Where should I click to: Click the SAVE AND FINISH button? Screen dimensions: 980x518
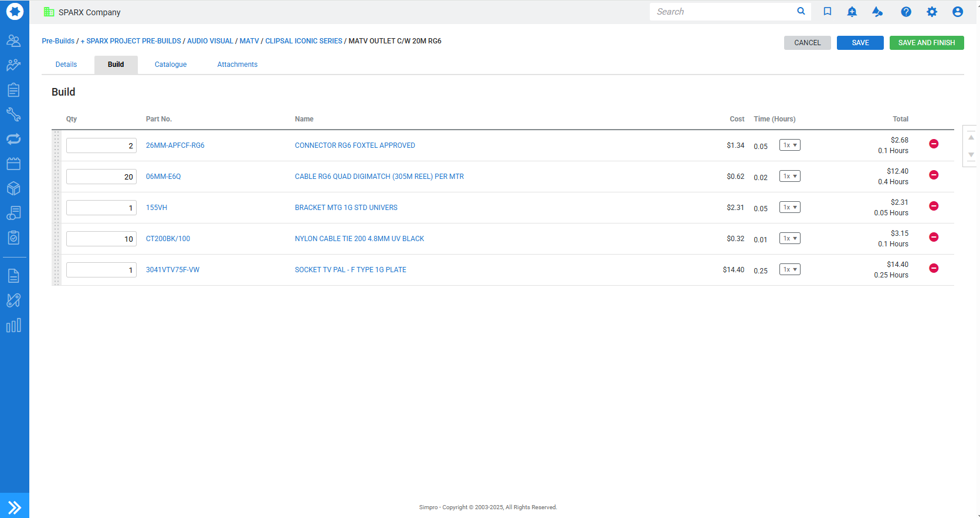pos(926,43)
